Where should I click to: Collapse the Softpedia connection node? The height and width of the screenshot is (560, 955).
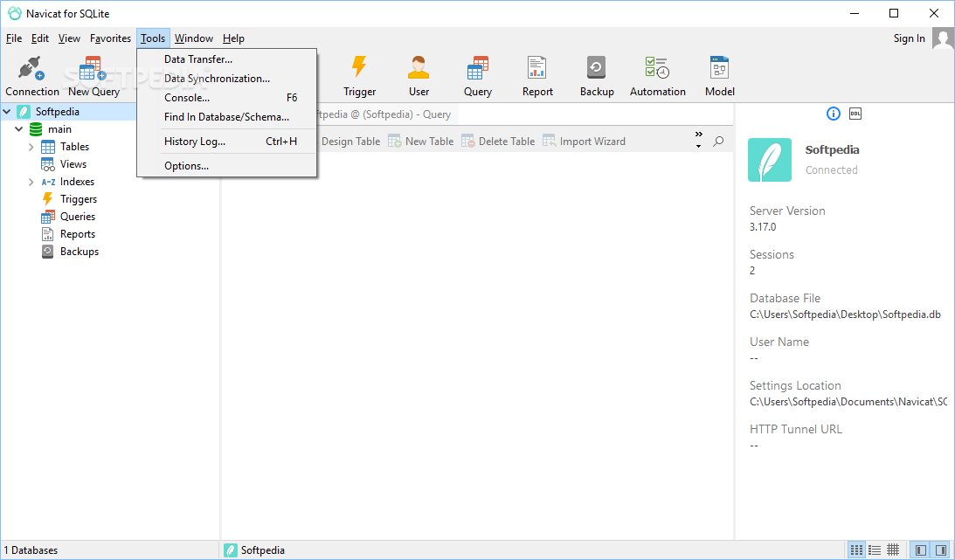point(7,112)
